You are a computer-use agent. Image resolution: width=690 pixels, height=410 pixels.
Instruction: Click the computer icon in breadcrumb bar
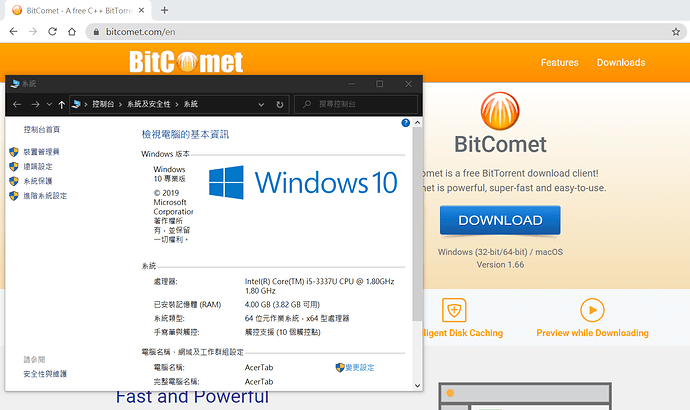(x=76, y=104)
